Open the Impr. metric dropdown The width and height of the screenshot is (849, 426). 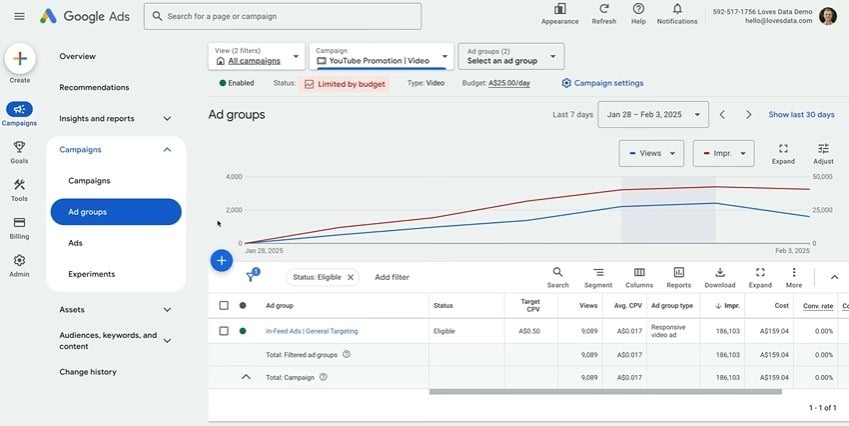(723, 154)
